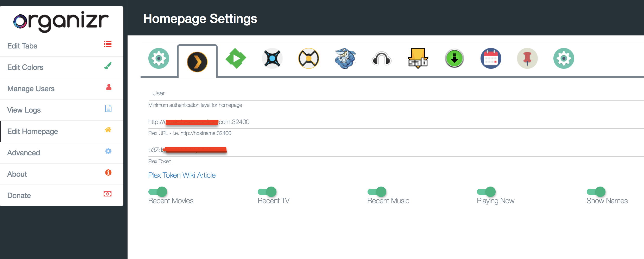Open the Plex settings tab

pos(197,61)
